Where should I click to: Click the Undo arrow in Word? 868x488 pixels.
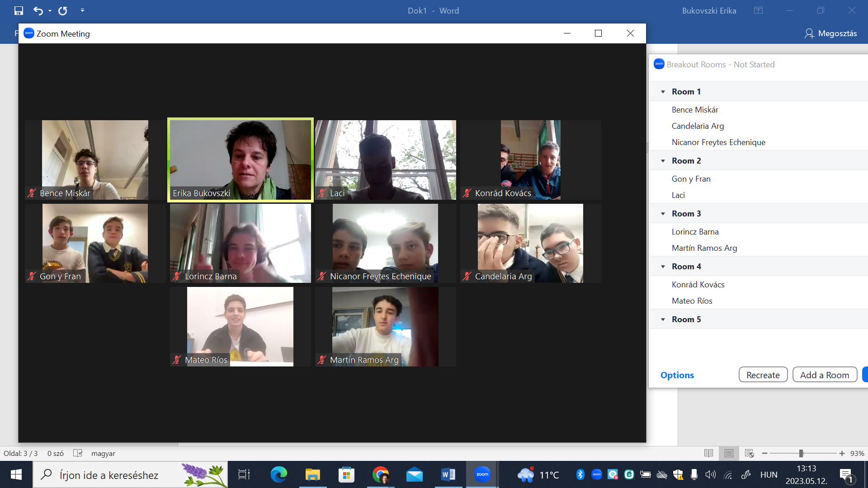38,10
